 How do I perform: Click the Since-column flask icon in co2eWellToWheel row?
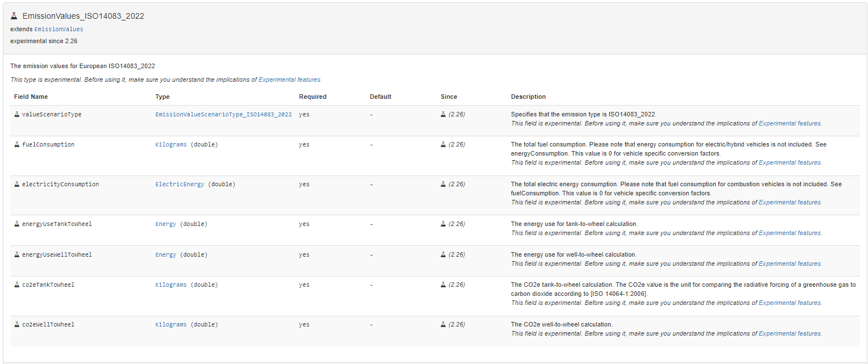click(443, 324)
